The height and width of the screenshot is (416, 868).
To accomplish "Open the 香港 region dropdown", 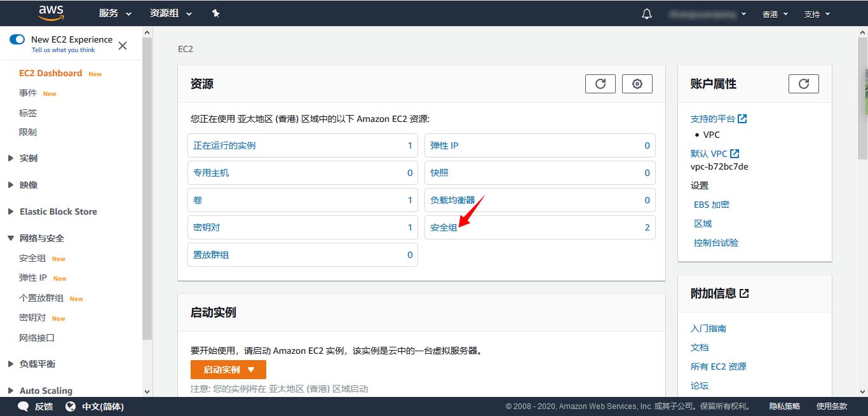I will [775, 14].
